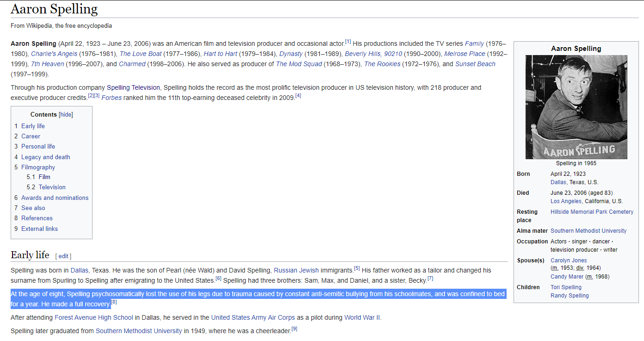Open citation reference [9] after cheerleader

point(294,329)
